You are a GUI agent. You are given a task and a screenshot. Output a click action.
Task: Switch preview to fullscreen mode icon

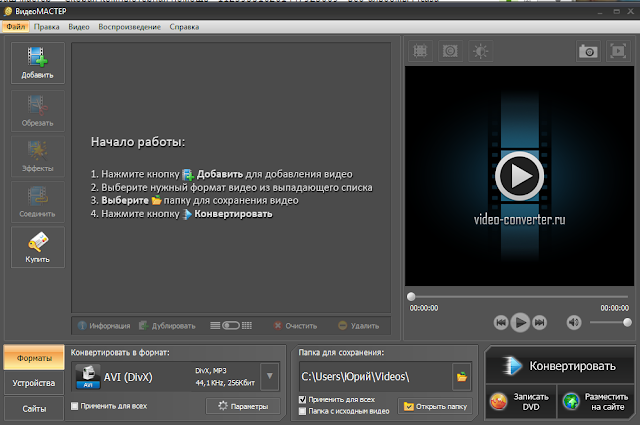coord(618,51)
